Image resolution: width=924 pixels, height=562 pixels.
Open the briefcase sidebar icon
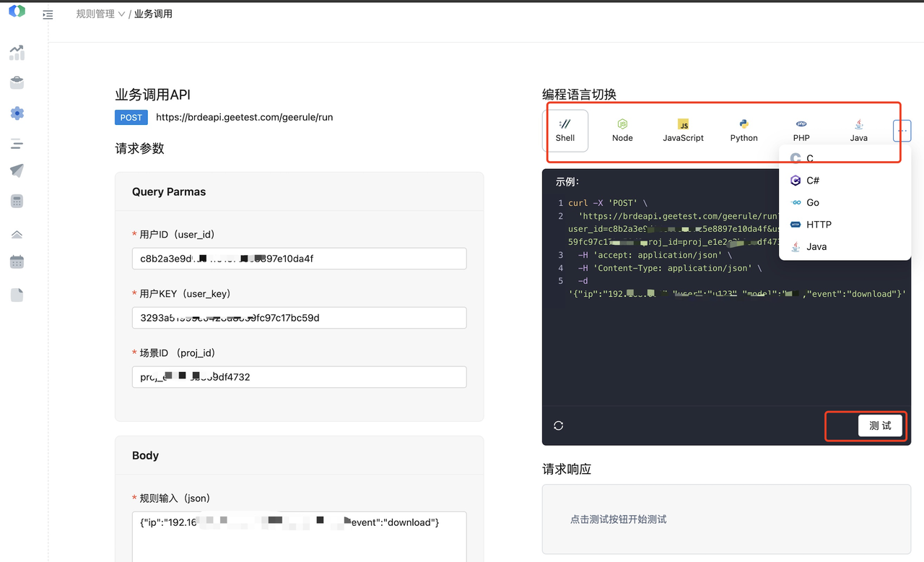pos(17,82)
